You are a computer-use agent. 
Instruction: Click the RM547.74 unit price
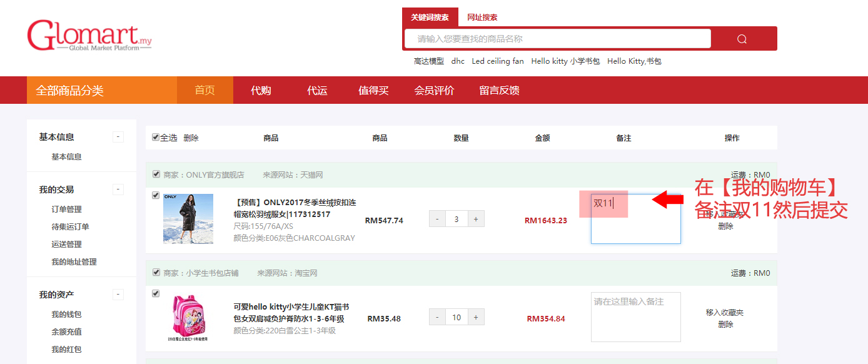pyautogui.click(x=384, y=220)
